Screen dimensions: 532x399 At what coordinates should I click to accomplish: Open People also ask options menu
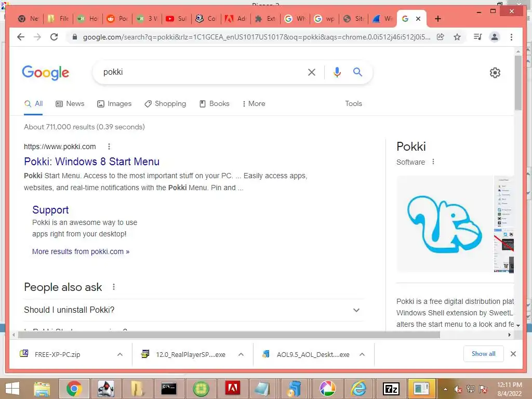coord(114,287)
